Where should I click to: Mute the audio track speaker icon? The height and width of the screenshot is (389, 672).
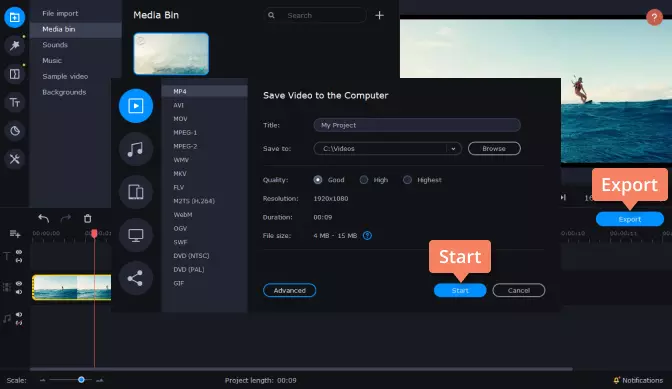[19, 314]
